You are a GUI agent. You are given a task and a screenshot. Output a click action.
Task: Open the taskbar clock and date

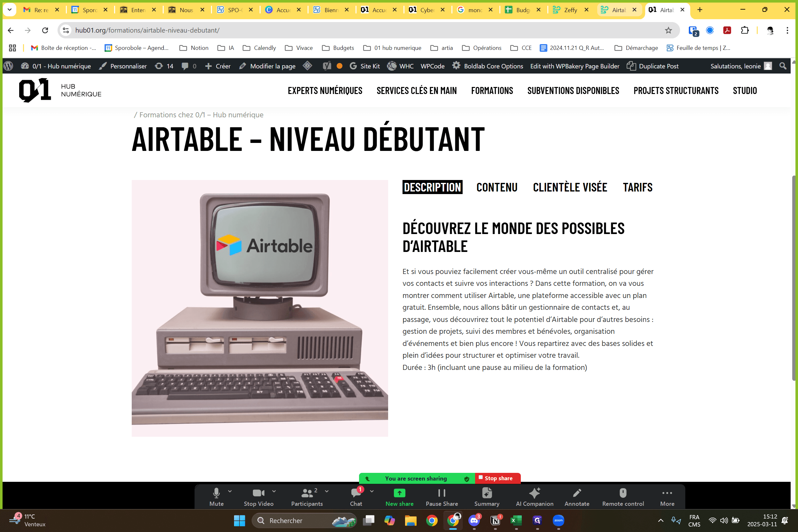762,520
